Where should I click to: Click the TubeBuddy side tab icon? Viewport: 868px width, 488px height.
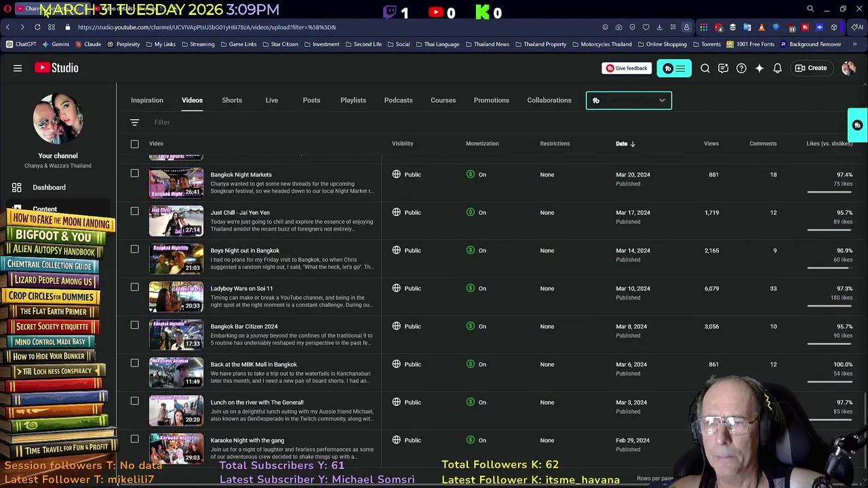857,125
